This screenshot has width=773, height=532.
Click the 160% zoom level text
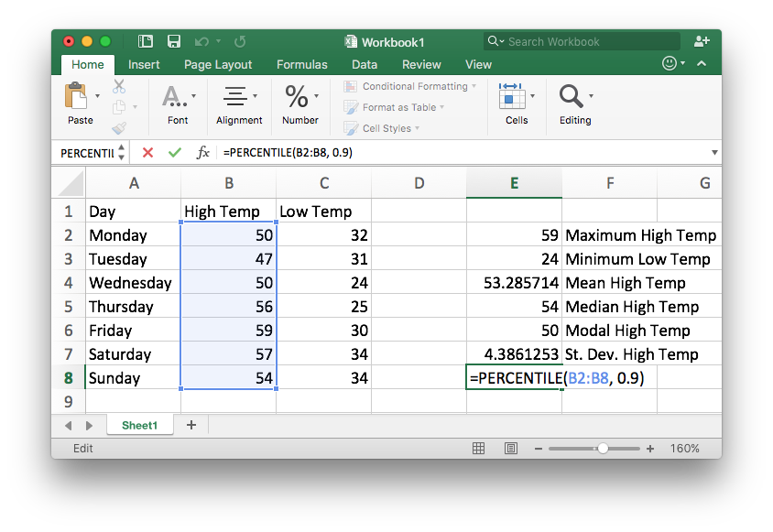tap(684, 449)
